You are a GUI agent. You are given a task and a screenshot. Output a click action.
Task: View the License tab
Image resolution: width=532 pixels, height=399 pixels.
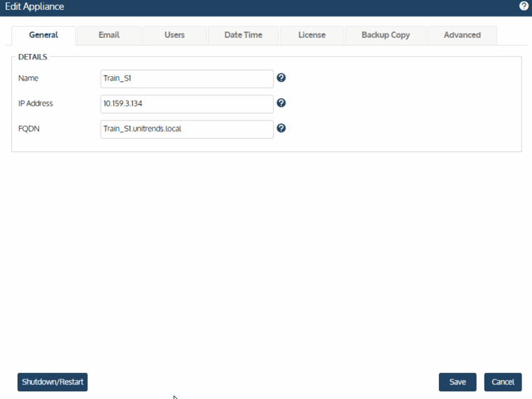pyautogui.click(x=311, y=35)
